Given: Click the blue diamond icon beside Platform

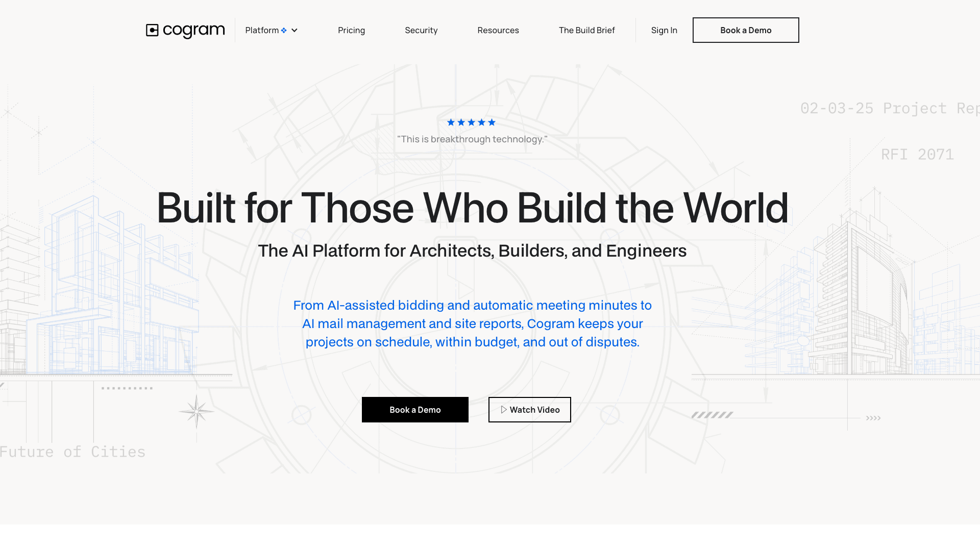Looking at the screenshot, I should (284, 31).
